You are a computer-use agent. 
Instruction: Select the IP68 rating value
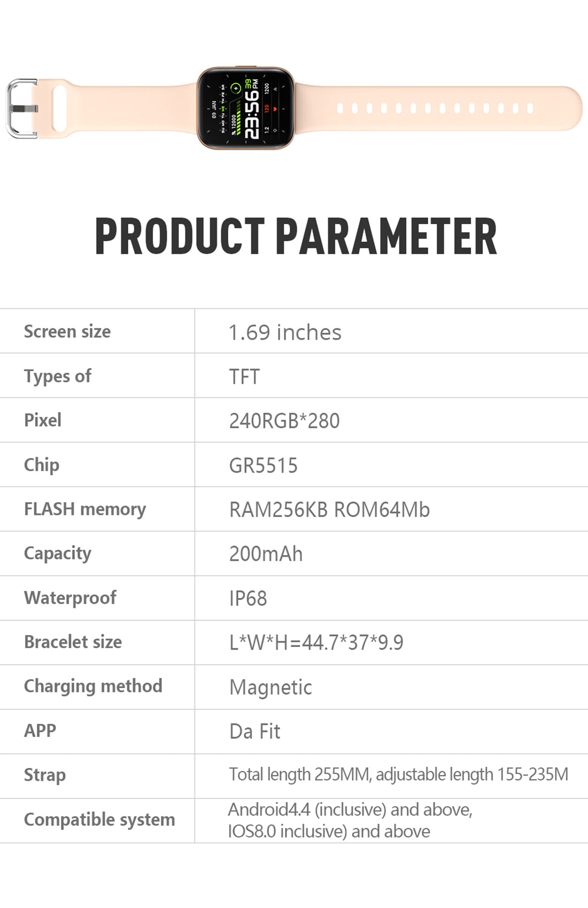248,599
